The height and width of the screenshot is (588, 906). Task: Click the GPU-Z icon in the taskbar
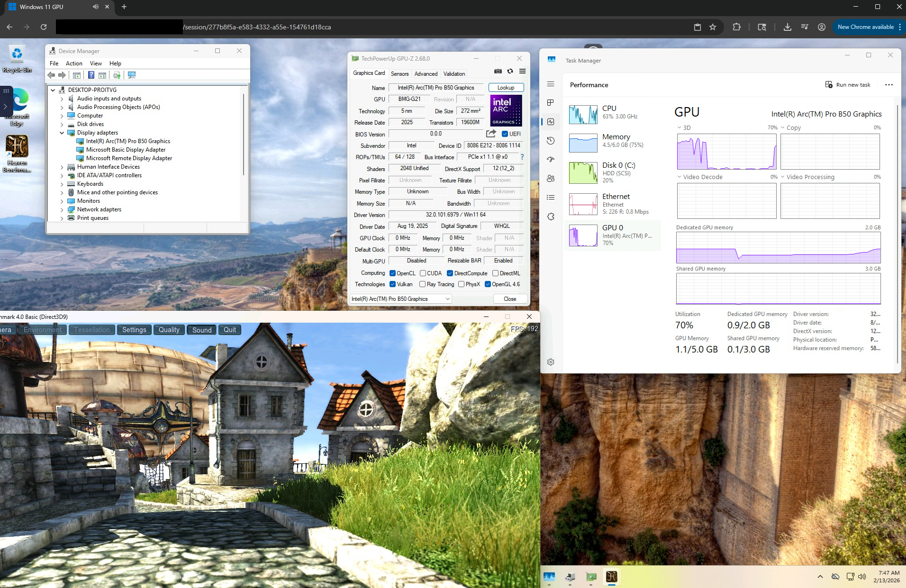tap(591, 577)
